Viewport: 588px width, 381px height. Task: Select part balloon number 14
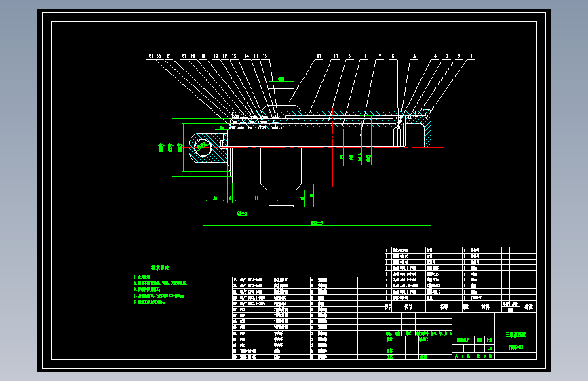[x=247, y=56]
